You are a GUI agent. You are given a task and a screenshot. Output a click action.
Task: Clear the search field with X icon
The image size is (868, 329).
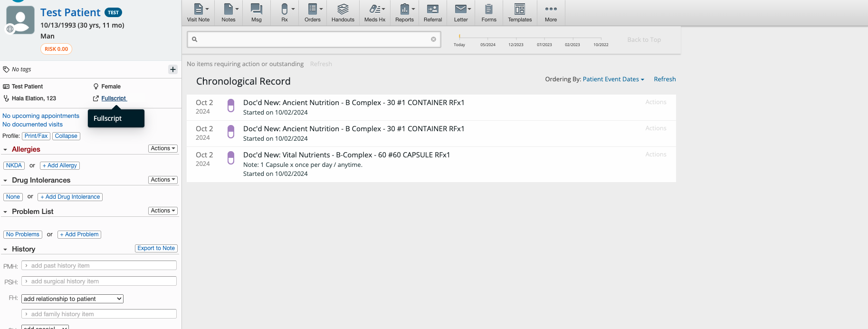[x=433, y=39]
